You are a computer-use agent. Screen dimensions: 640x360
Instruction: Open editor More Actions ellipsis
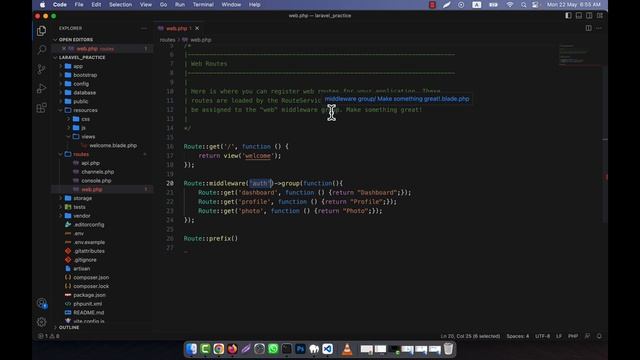599,28
